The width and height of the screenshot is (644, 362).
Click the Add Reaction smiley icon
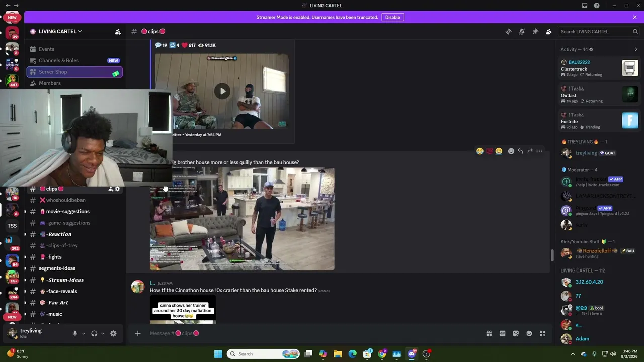pos(511,151)
